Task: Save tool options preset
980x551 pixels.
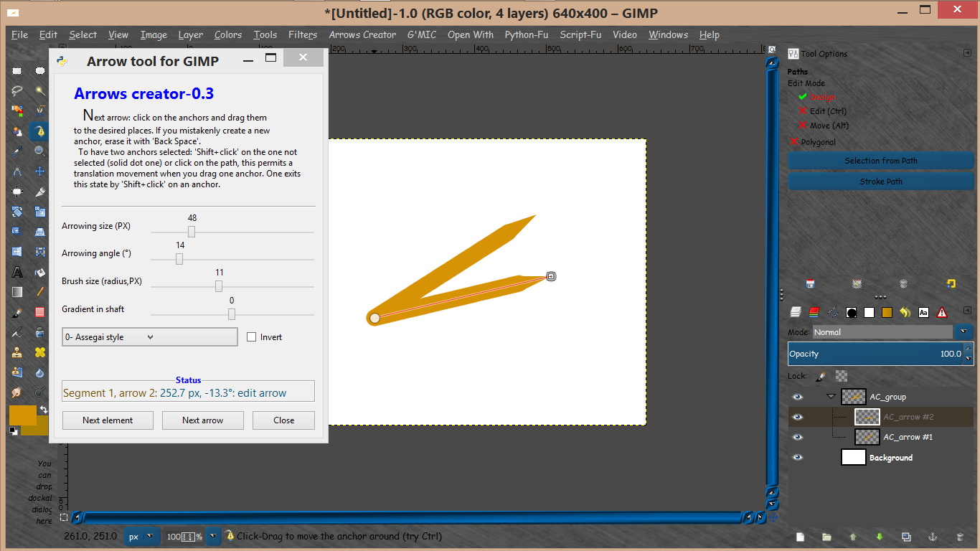Action: 810,284
